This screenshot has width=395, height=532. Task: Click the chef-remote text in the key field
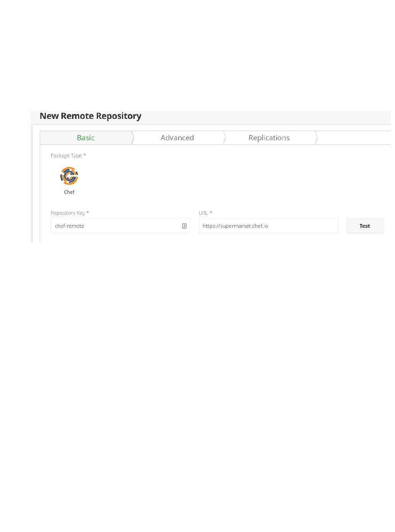coord(70,226)
